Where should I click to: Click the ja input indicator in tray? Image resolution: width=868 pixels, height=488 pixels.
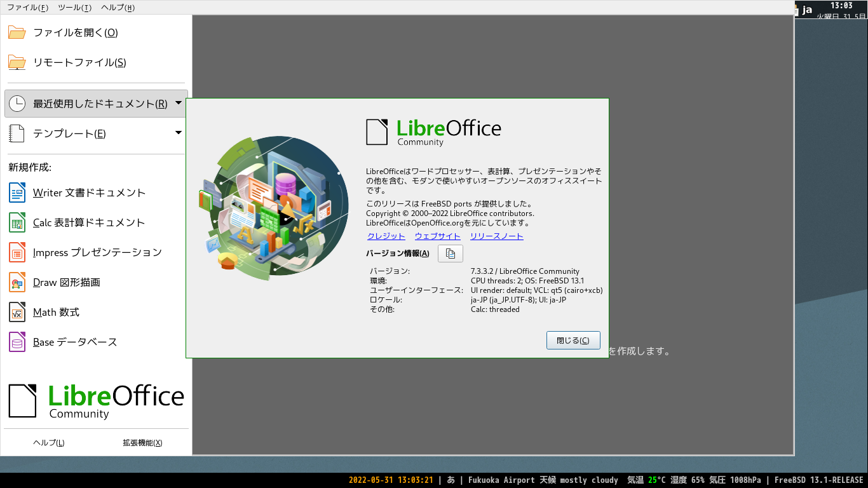pos(807,10)
